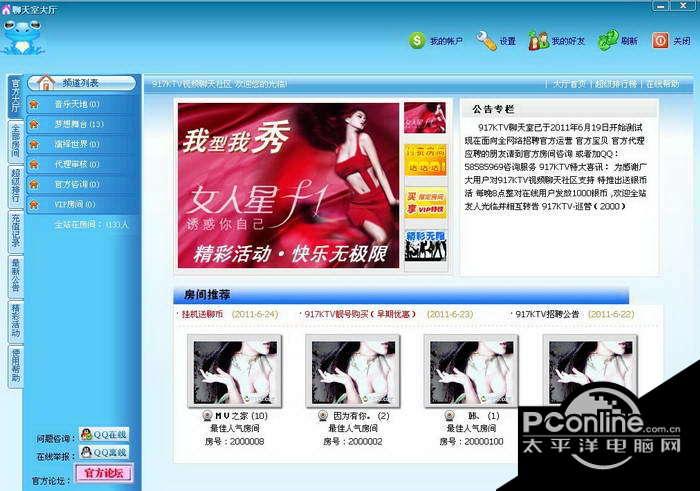Open 917KTV招聘公告 news link
The height and width of the screenshot is (491, 700).
point(547,314)
